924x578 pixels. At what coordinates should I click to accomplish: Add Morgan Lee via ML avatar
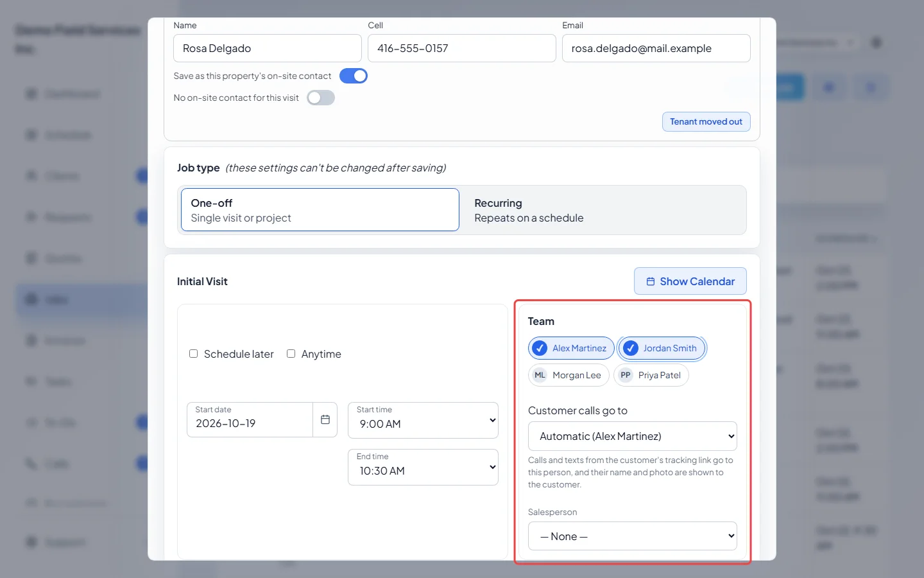pyautogui.click(x=540, y=375)
